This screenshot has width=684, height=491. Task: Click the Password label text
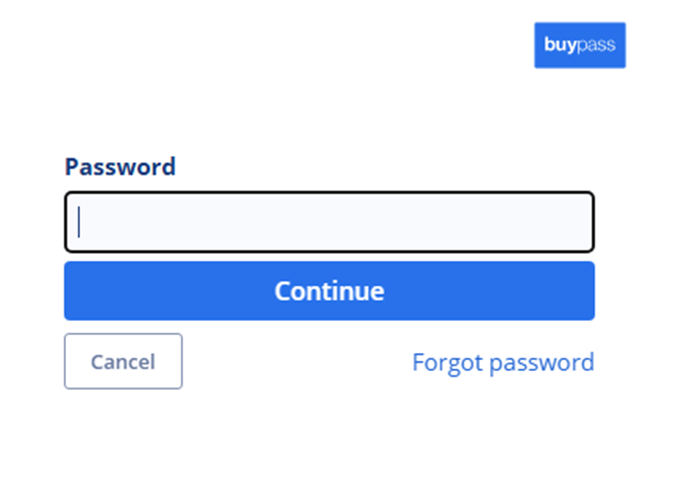tap(120, 166)
